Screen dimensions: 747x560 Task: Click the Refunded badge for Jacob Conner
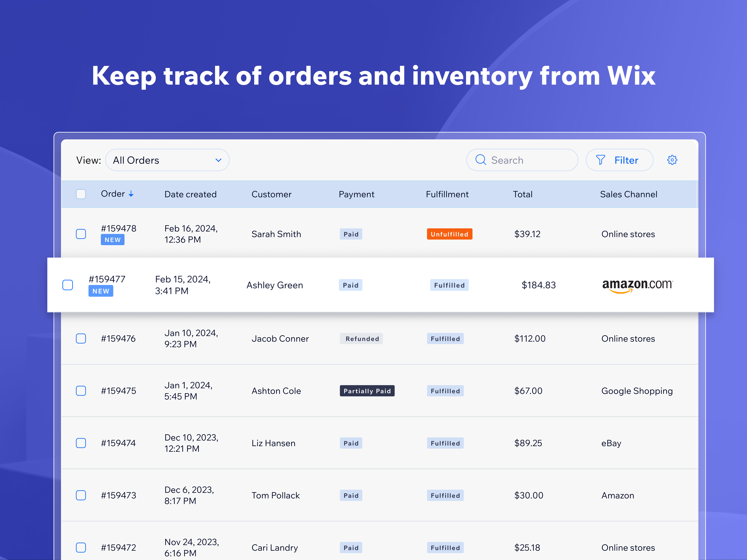(361, 338)
